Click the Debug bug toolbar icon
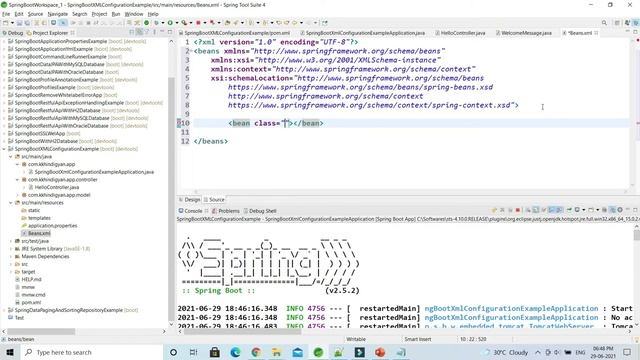Viewport: 640px width, 360px height. [156, 23]
